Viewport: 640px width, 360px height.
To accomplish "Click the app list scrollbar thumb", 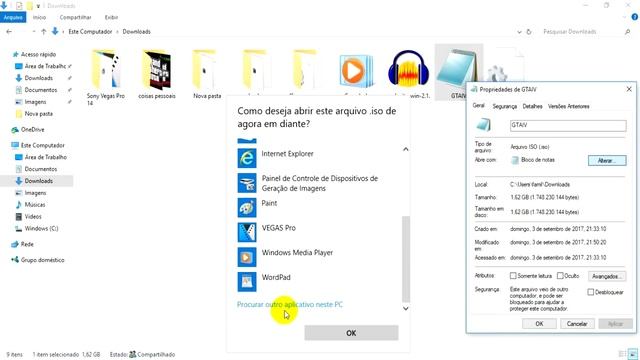I will tap(406, 259).
